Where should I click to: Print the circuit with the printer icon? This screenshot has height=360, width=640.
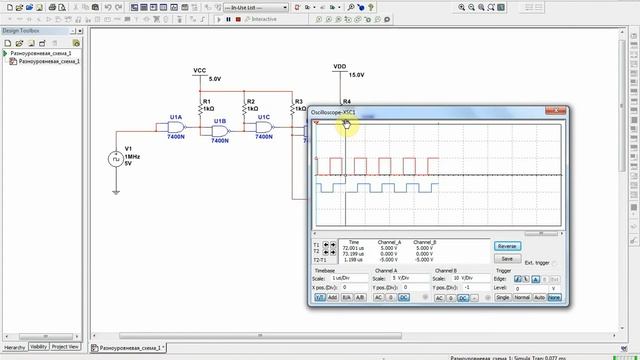coord(52,7)
